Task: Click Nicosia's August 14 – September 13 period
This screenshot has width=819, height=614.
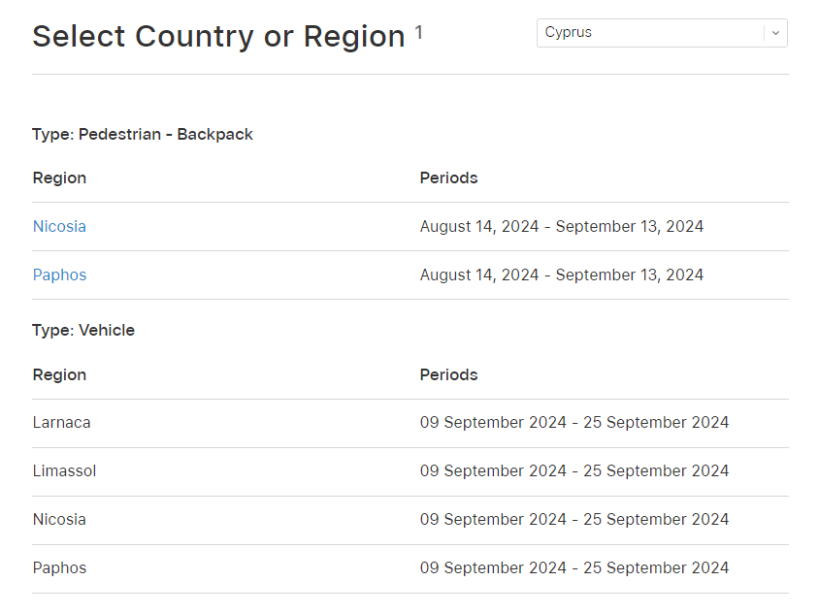Action: (x=561, y=227)
